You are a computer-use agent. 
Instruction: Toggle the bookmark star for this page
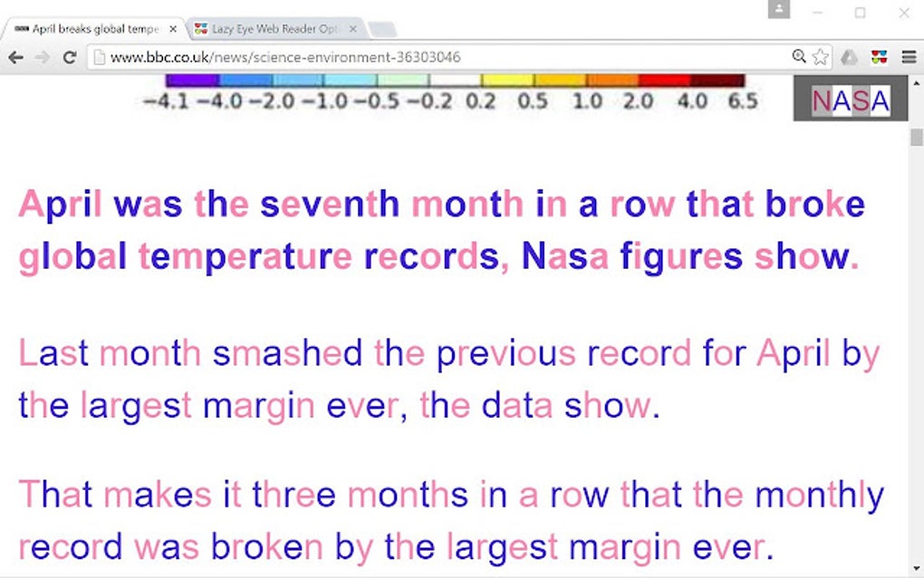(821, 56)
